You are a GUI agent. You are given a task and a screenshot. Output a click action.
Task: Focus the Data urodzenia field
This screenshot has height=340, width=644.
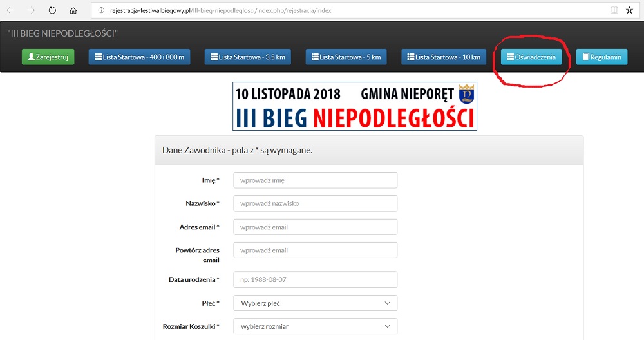pos(315,279)
